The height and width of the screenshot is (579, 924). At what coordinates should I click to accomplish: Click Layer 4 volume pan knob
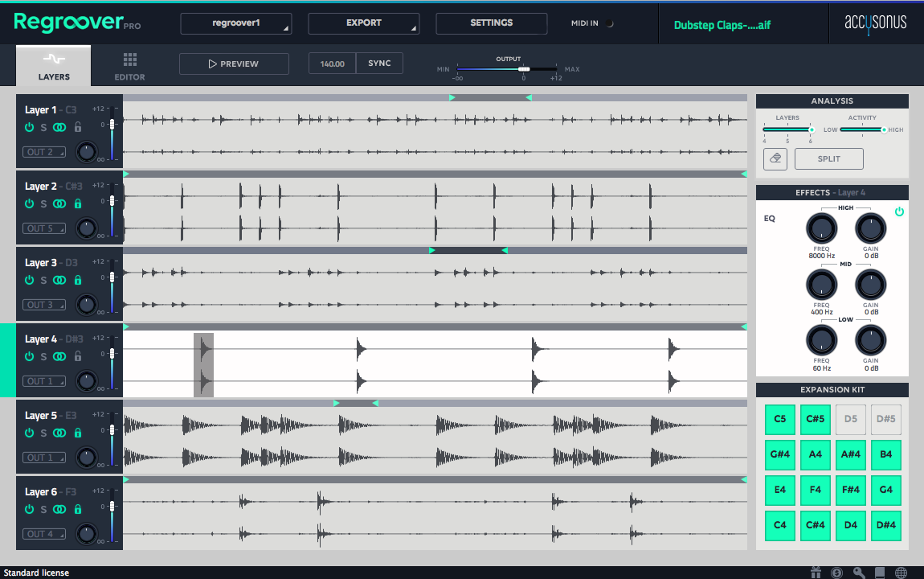[87, 381]
